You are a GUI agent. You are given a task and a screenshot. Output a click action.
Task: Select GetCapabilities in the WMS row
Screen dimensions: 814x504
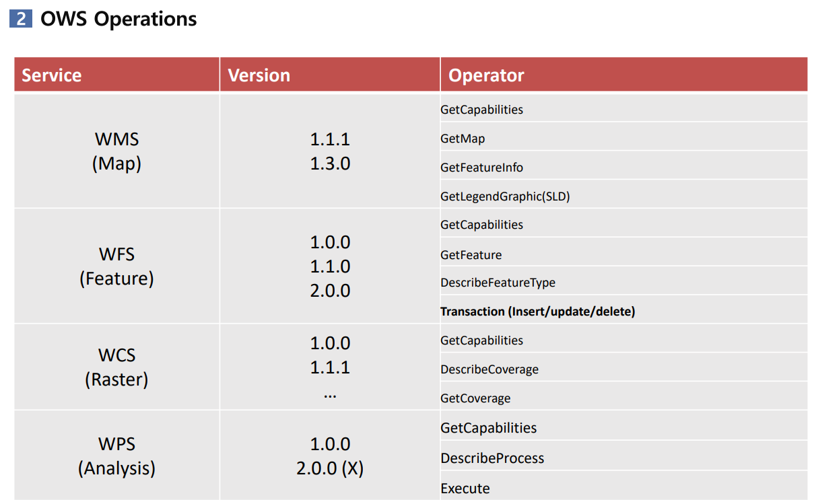coord(624,108)
